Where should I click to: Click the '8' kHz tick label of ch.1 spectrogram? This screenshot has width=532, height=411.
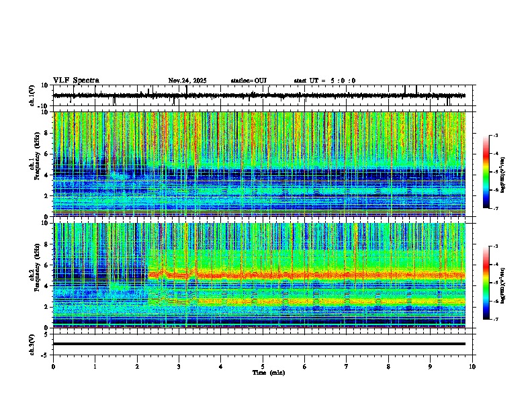(47, 133)
